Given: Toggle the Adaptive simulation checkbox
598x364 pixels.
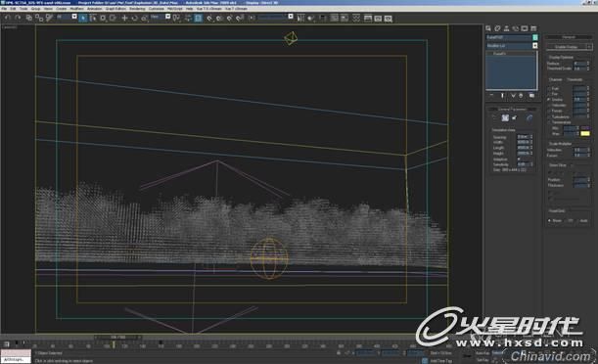Looking at the screenshot, I should (x=519, y=159).
